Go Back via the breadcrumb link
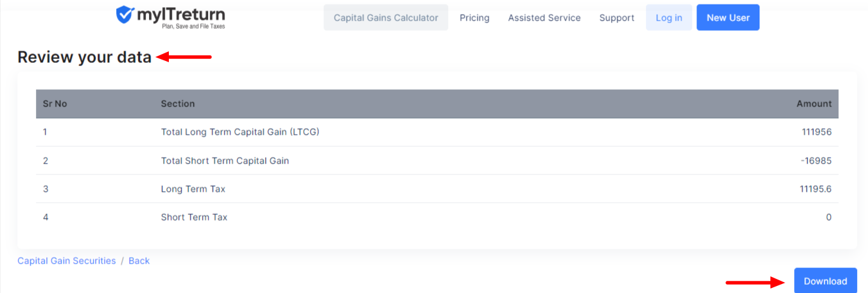The width and height of the screenshot is (868, 293). [x=139, y=261]
